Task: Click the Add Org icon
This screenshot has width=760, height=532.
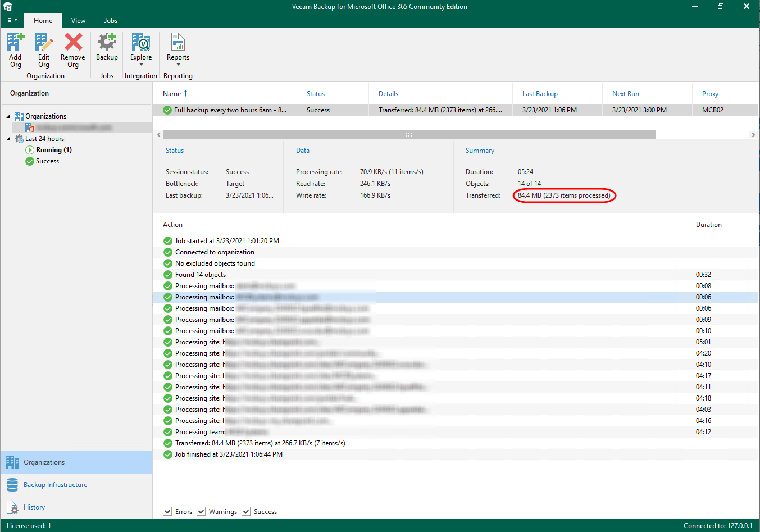Action: 16,42
